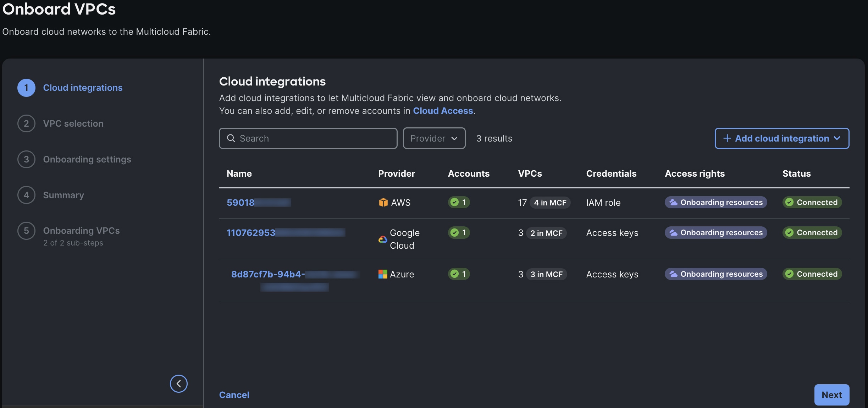
Task: Click the AWS provider icon
Action: (383, 203)
